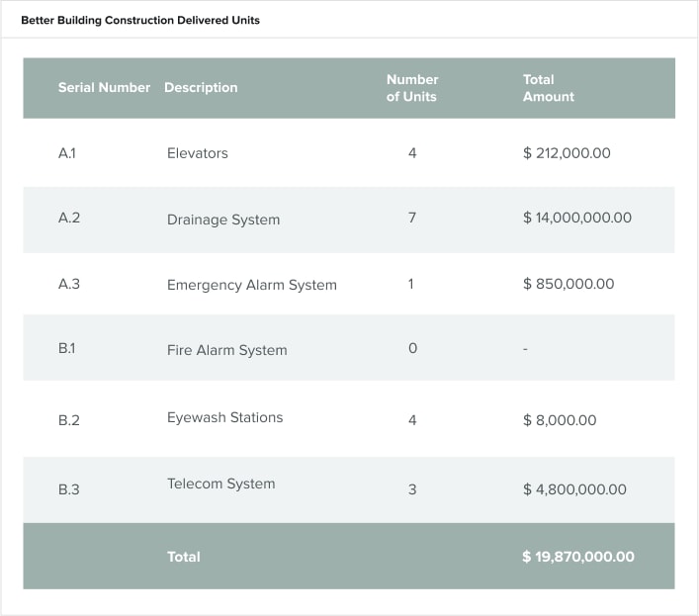Screen dimensions: 699x616
Task: Click the units value 0 for Fire Alarm System
Action: coord(413,348)
